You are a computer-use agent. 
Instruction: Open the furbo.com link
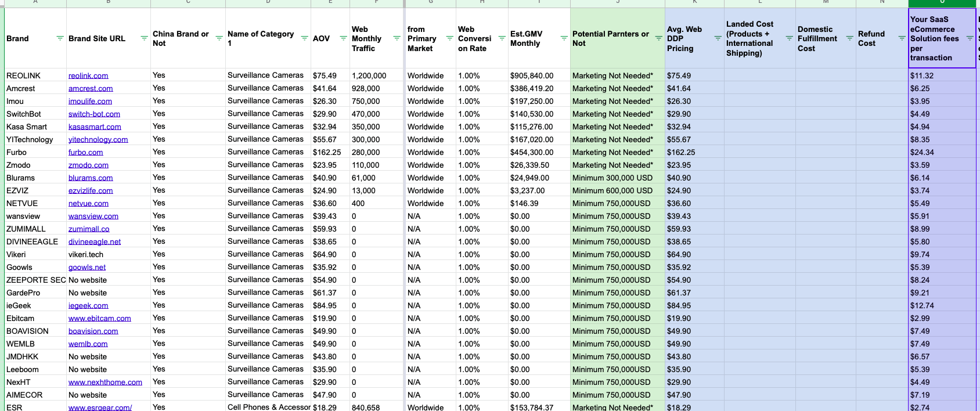pyautogui.click(x=85, y=152)
